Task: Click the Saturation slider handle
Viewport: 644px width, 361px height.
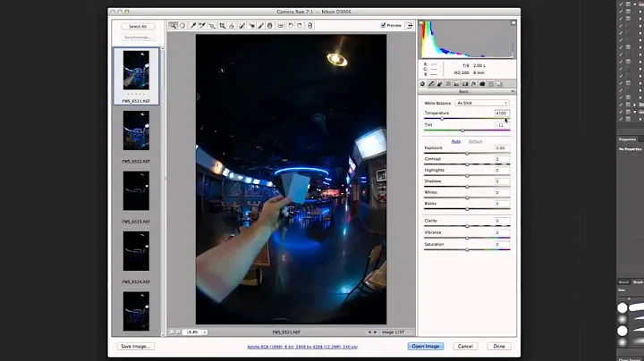Action: [x=467, y=249]
